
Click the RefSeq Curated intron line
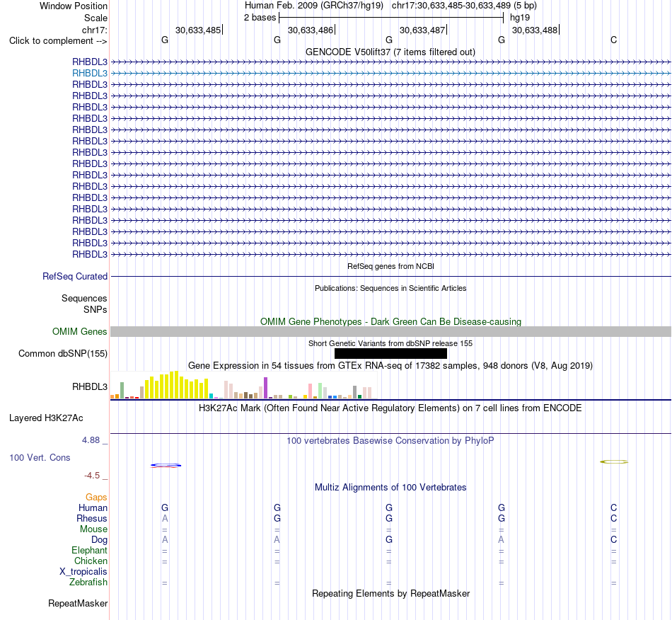[x=390, y=277]
